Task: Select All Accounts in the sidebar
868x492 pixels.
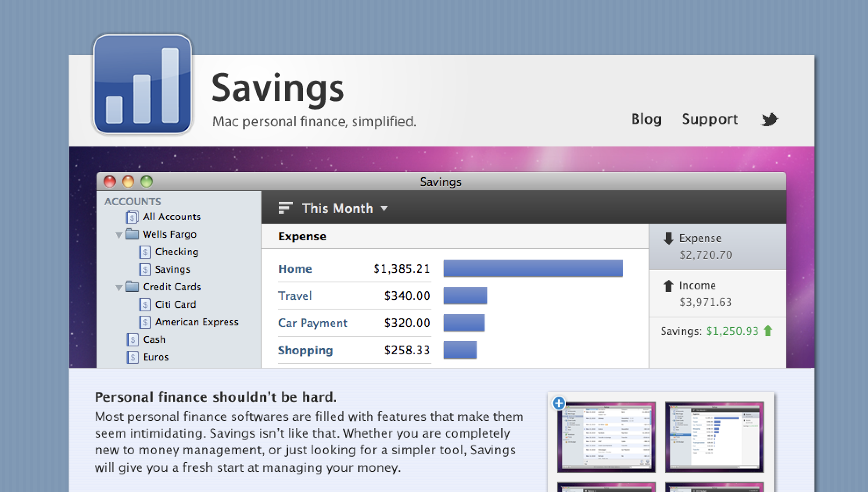Action: point(172,217)
